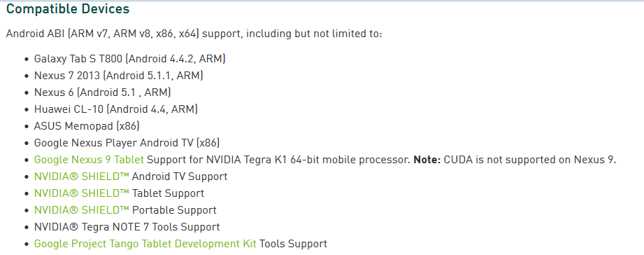Click NVIDIA SHIELD link for Android TV Support
This screenshot has width=644, height=255.
(x=81, y=177)
